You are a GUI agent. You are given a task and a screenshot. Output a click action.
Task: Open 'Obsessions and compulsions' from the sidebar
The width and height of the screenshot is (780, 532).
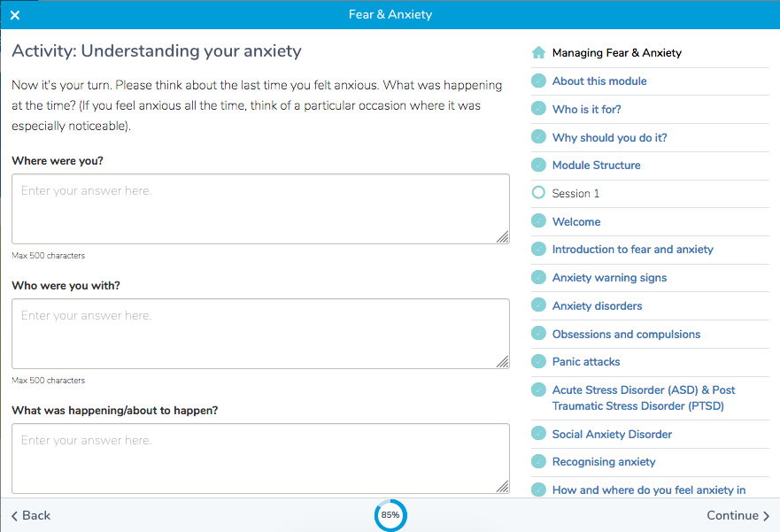pyautogui.click(x=626, y=335)
